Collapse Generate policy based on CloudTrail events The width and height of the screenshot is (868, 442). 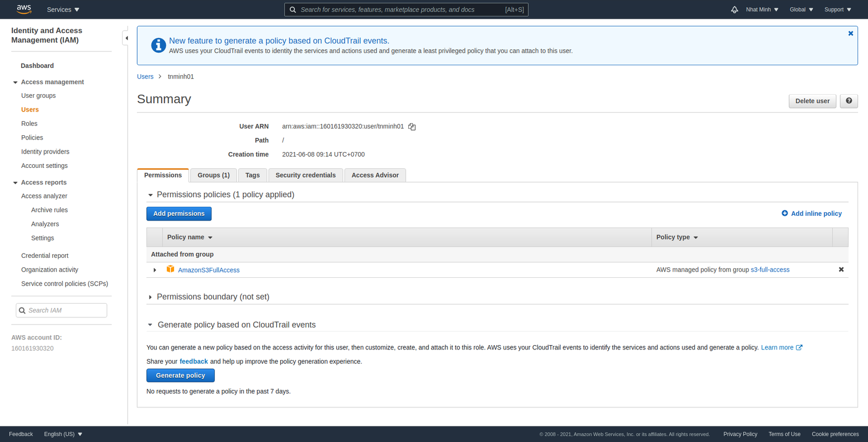[x=150, y=325]
